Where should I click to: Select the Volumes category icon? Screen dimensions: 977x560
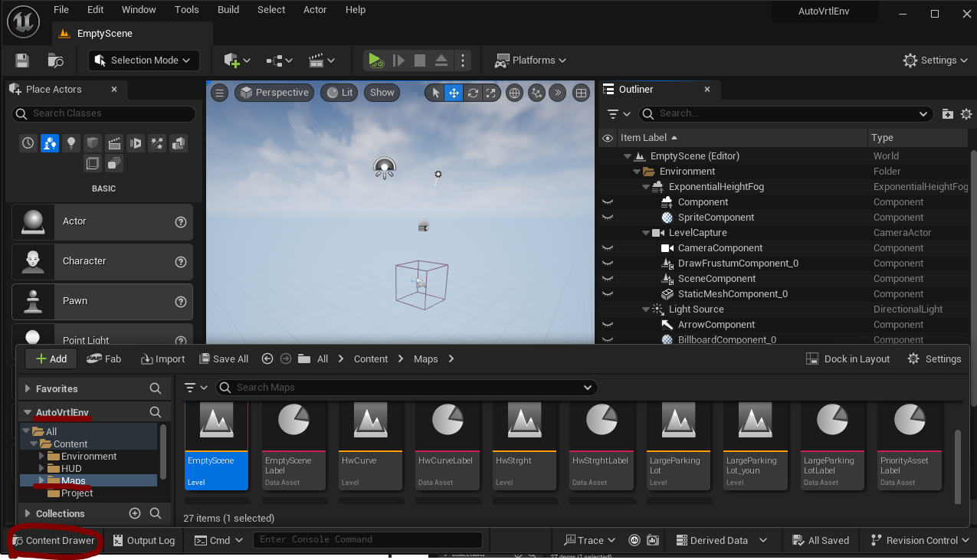coord(93,163)
